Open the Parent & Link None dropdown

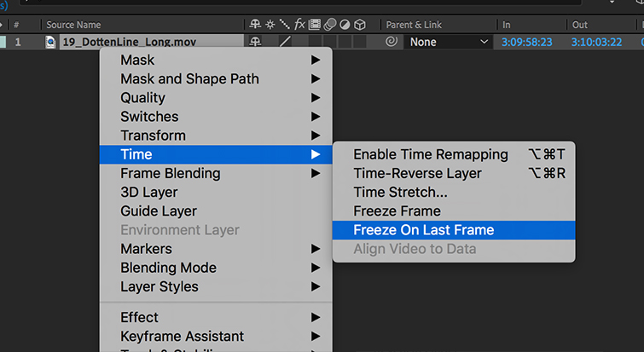[450, 41]
